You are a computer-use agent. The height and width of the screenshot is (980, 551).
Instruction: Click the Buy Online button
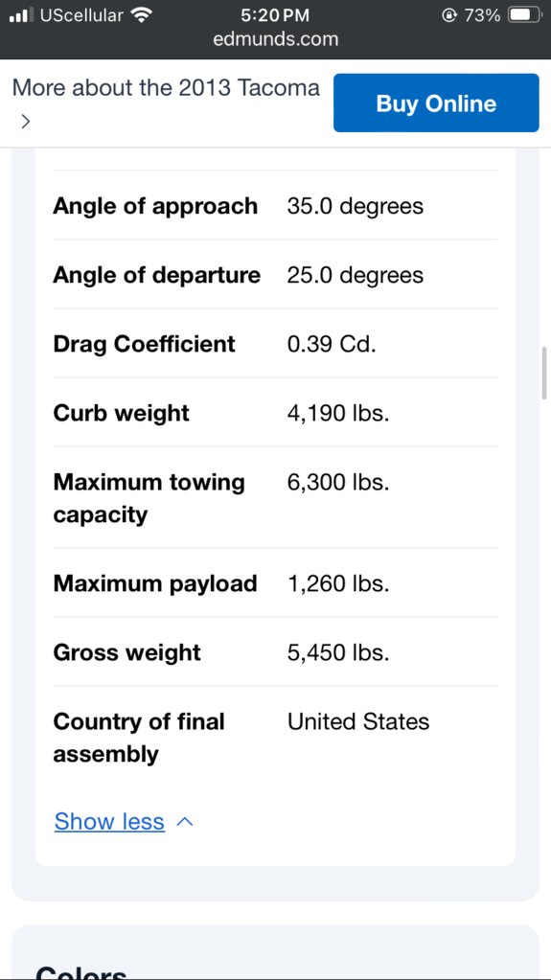point(436,103)
